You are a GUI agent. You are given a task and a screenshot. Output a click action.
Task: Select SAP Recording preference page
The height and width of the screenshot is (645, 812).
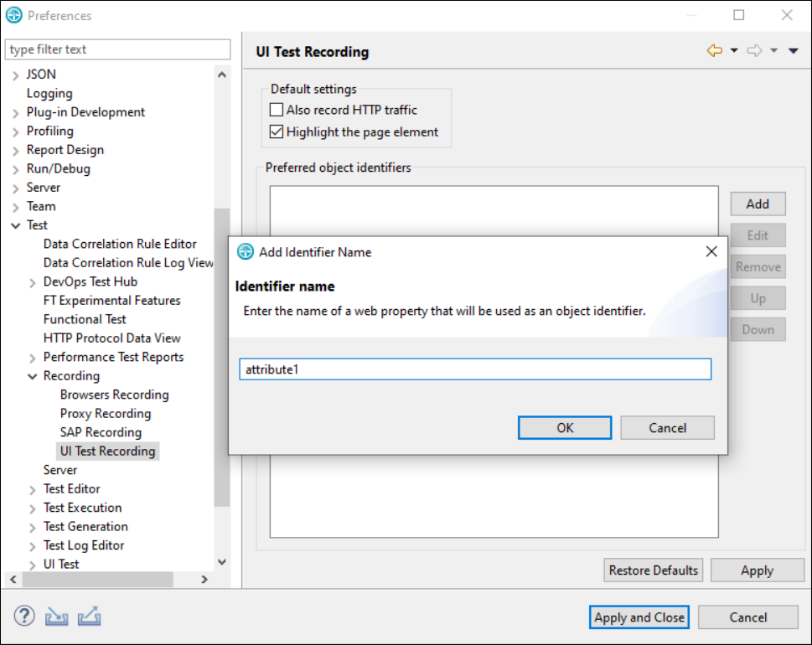click(x=101, y=431)
